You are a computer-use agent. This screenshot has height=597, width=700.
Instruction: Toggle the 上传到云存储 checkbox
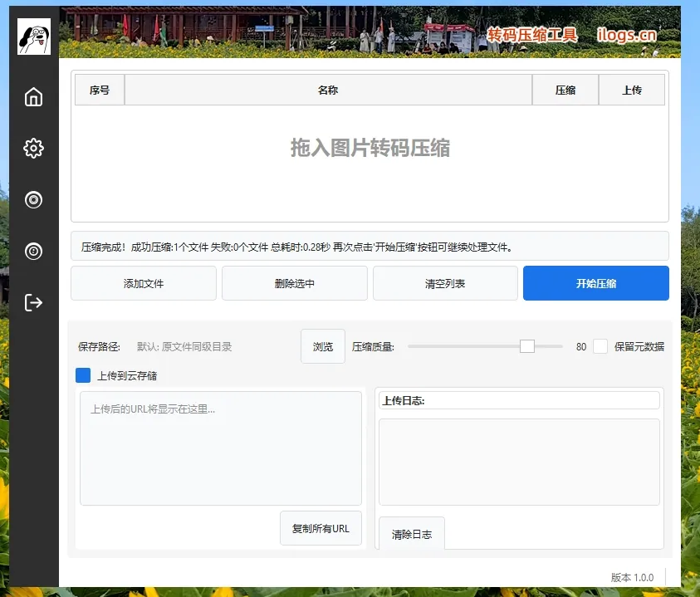[x=83, y=375]
